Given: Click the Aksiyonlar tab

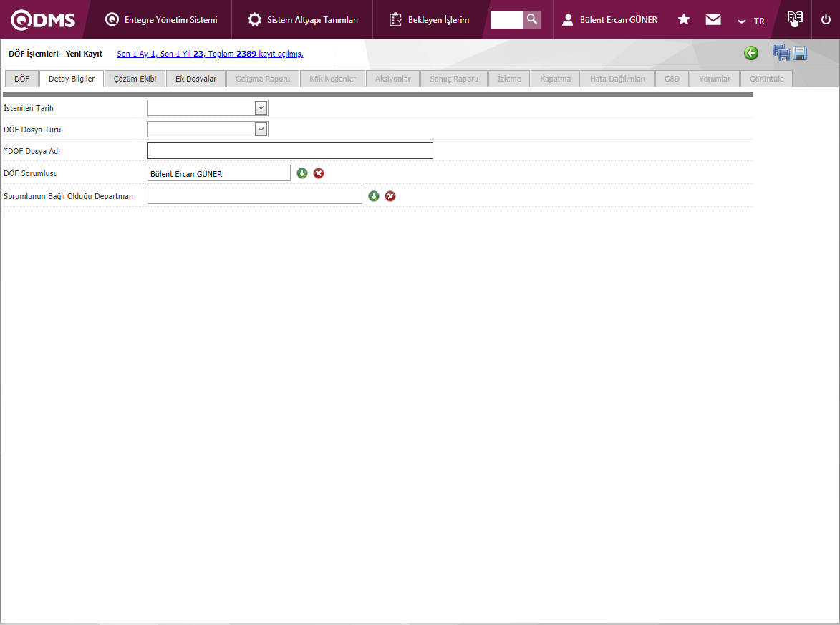Looking at the screenshot, I should click(392, 79).
